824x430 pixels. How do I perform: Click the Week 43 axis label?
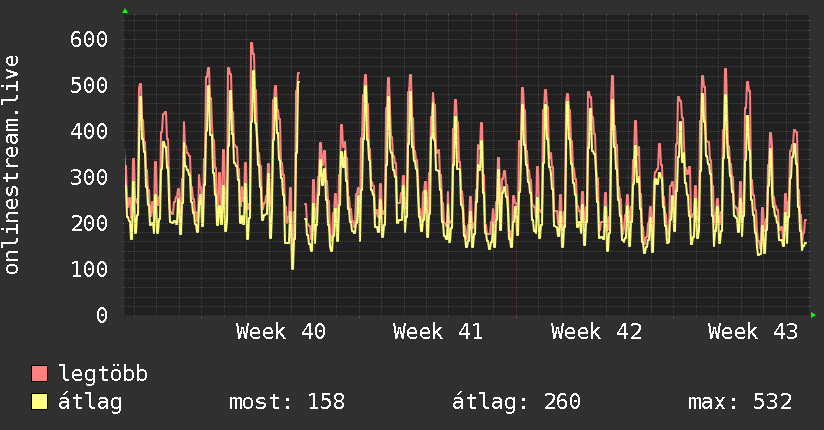click(753, 332)
